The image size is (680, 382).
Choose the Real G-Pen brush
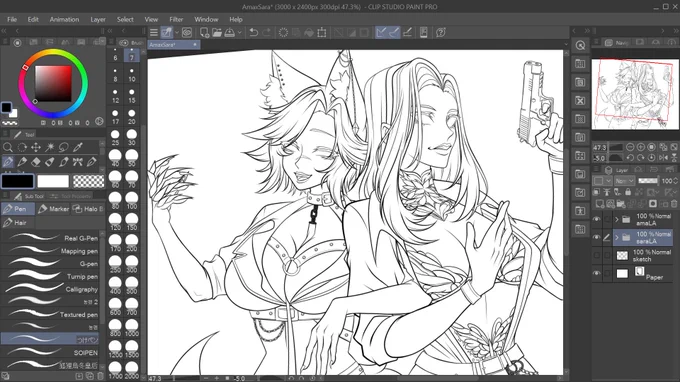[x=50, y=238]
